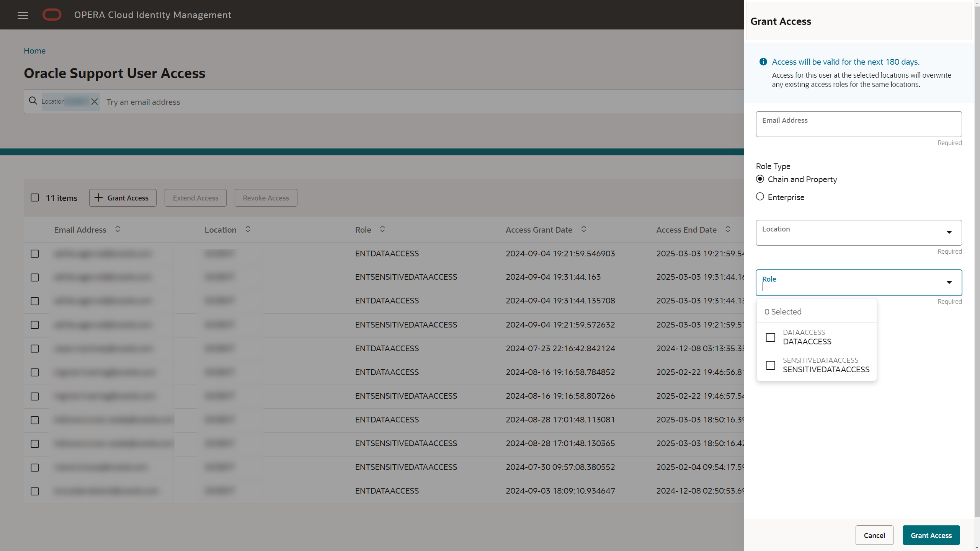This screenshot has height=551, width=980.
Task: Click the Extend Access button
Action: [195, 197]
